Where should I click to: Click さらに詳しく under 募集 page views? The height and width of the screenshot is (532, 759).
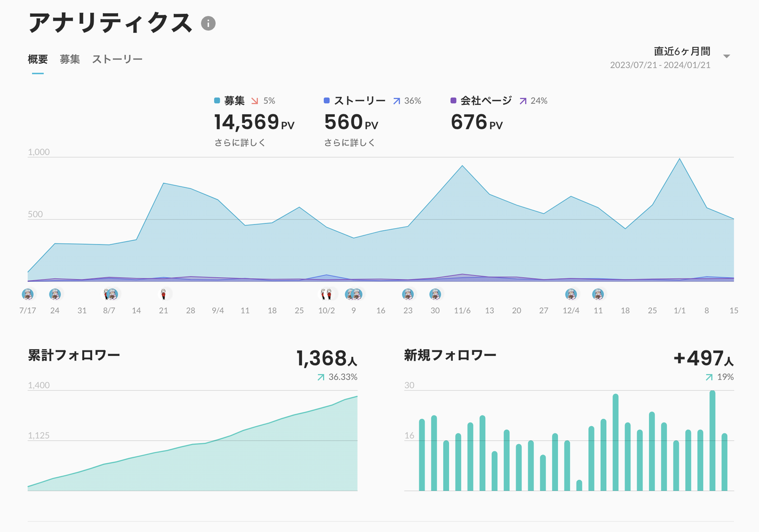click(x=240, y=143)
